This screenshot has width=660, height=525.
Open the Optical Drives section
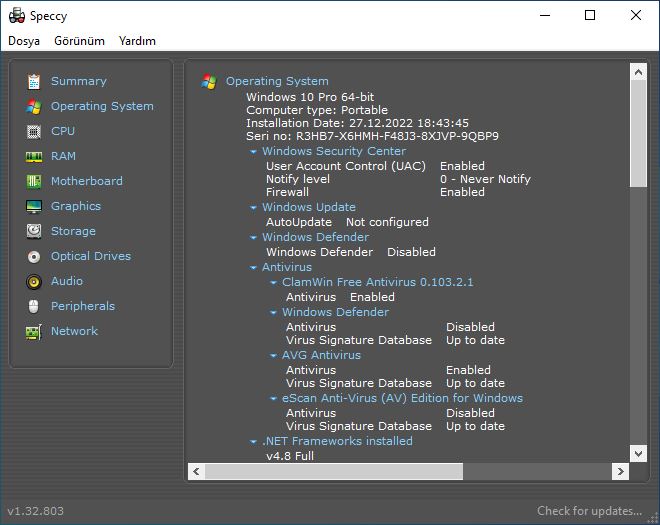[x=91, y=256]
